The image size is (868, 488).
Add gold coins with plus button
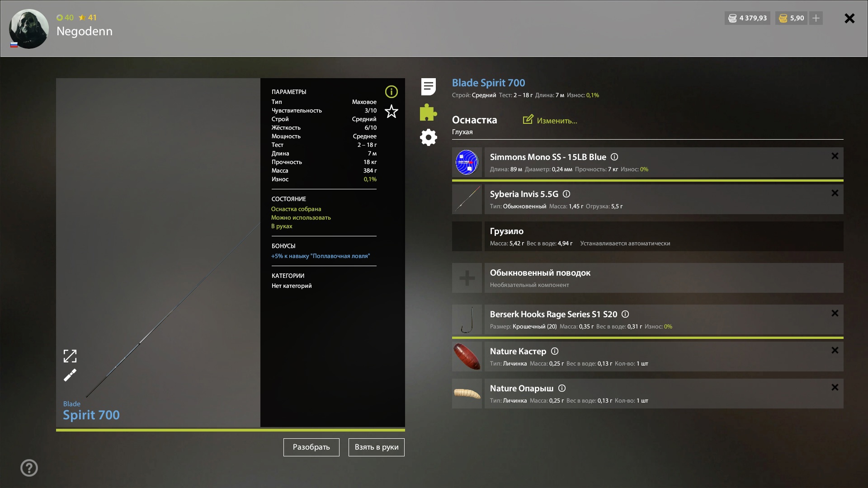816,18
